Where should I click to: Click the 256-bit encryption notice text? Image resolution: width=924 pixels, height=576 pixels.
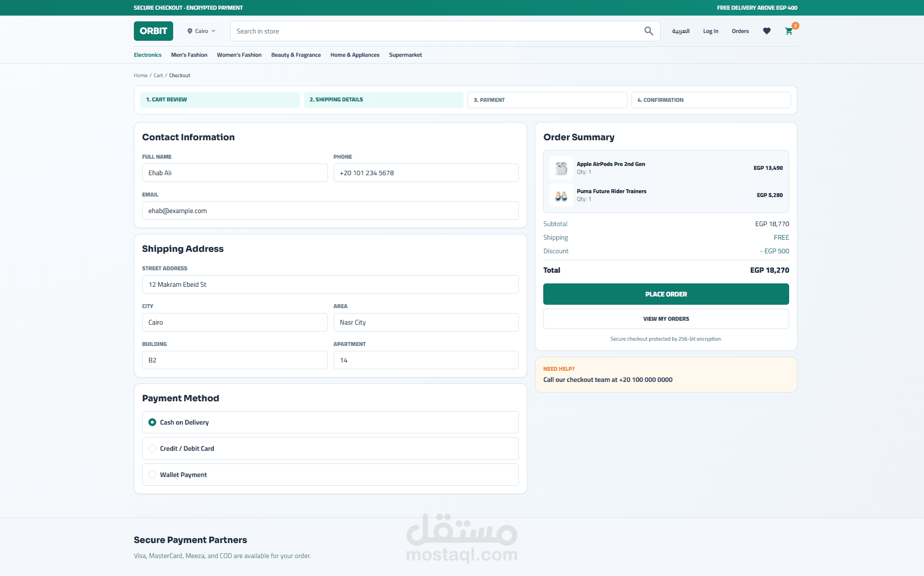click(666, 339)
